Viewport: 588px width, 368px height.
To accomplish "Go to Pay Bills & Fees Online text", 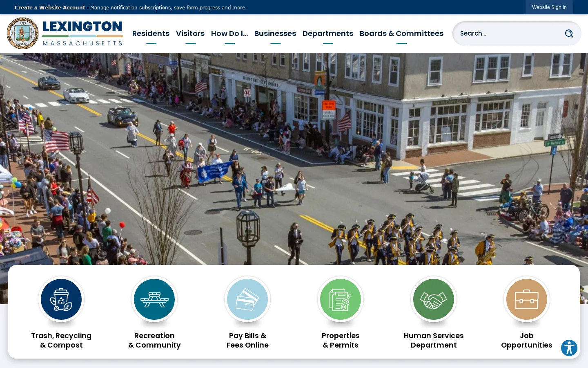I will [x=247, y=340].
